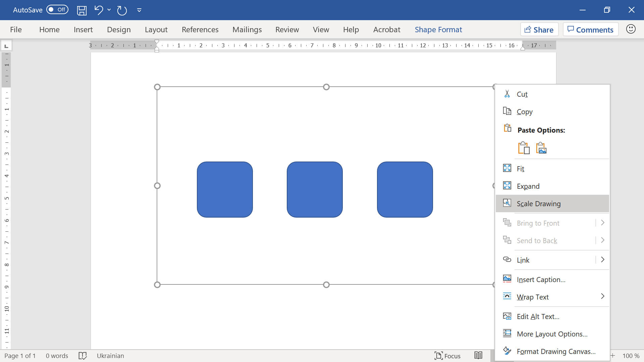
Task: Click the spelling proofing icon in status bar
Action: [83, 356]
